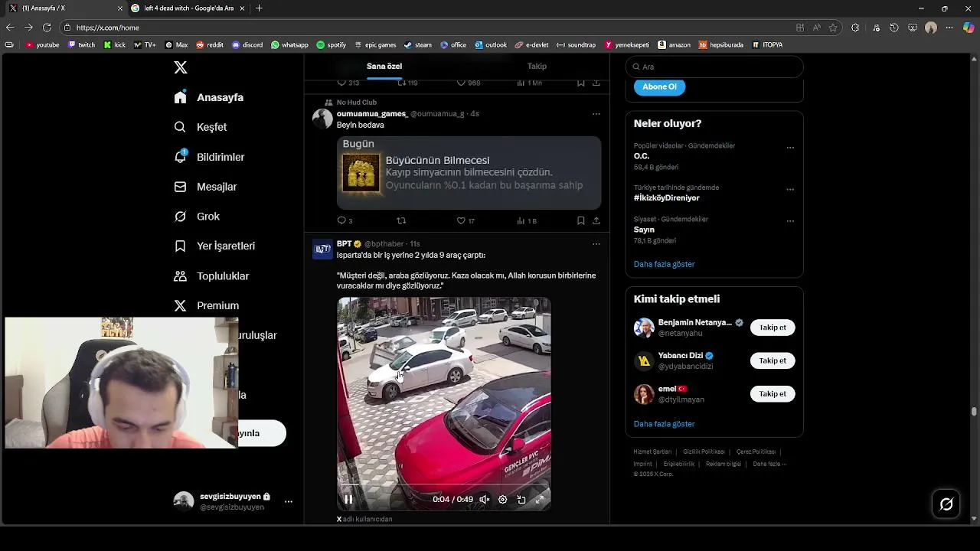
Task: Show more trends under Neler oluyor
Action: point(664,264)
